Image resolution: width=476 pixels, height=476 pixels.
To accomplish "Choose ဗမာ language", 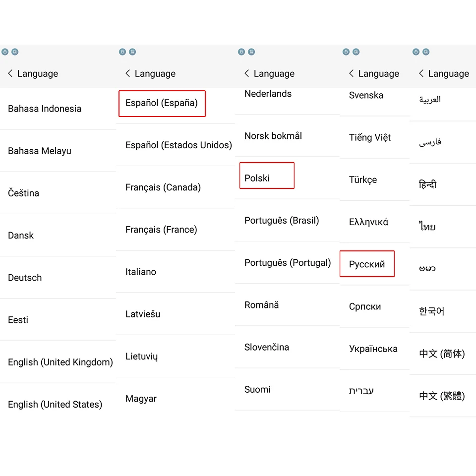I will pos(443,269).
